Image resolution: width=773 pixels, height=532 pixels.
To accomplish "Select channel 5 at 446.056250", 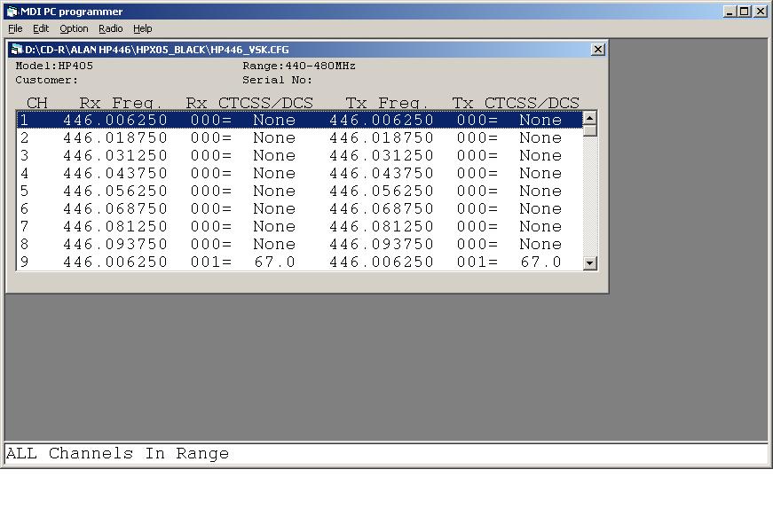I will 114,191.
